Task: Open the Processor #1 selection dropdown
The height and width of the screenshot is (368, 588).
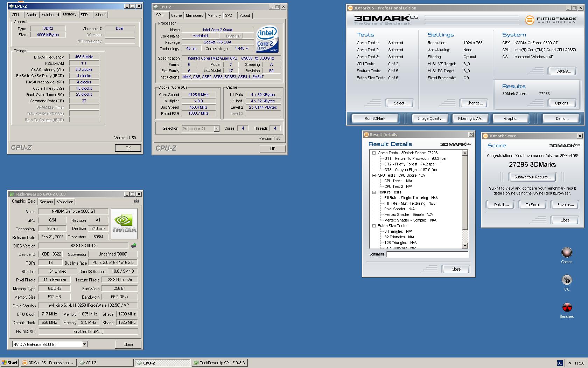Action: coord(216,129)
